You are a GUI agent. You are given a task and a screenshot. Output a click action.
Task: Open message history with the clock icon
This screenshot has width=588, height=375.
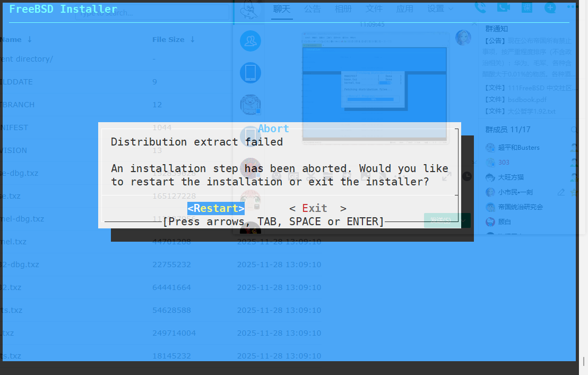pos(467,176)
